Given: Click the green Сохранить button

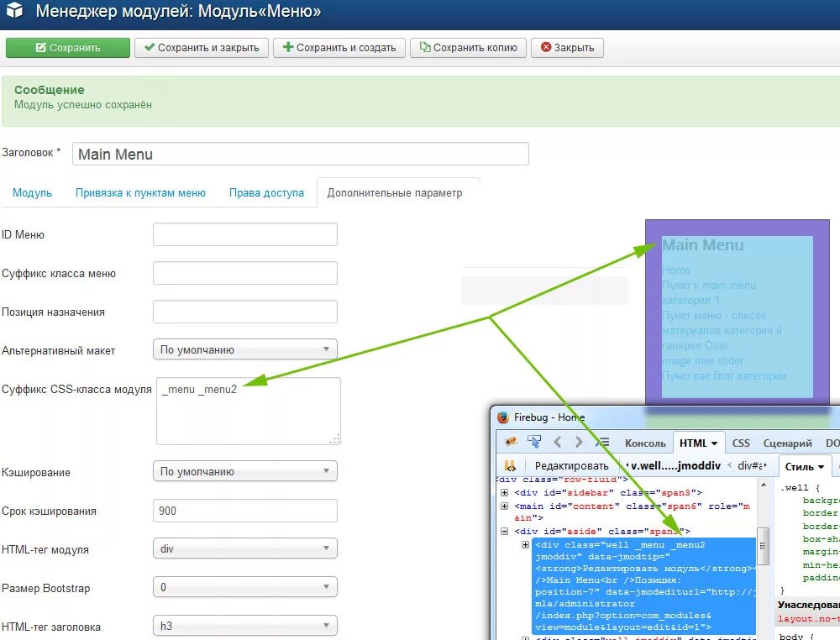Looking at the screenshot, I should click(x=68, y=48).
